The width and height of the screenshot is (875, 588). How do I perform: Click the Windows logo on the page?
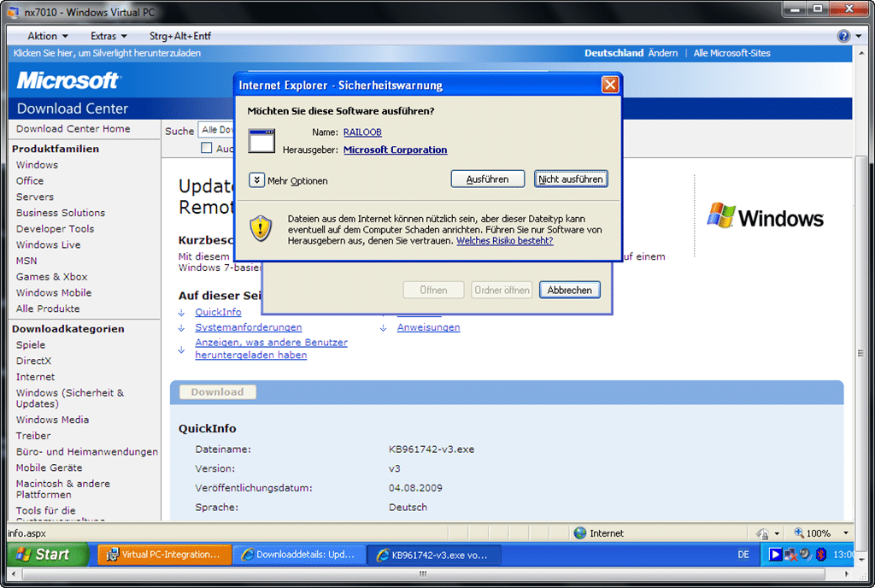(765, 216)
